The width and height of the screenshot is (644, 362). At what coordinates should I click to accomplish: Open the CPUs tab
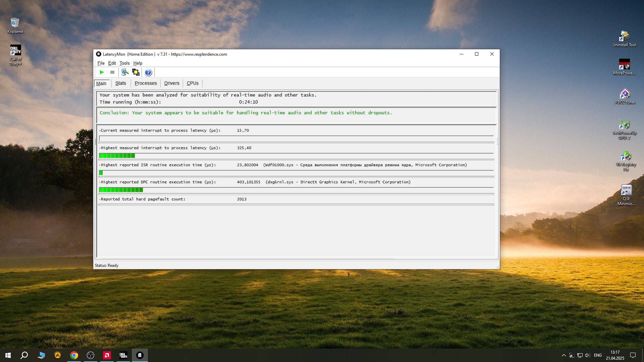tap(193, 83)
